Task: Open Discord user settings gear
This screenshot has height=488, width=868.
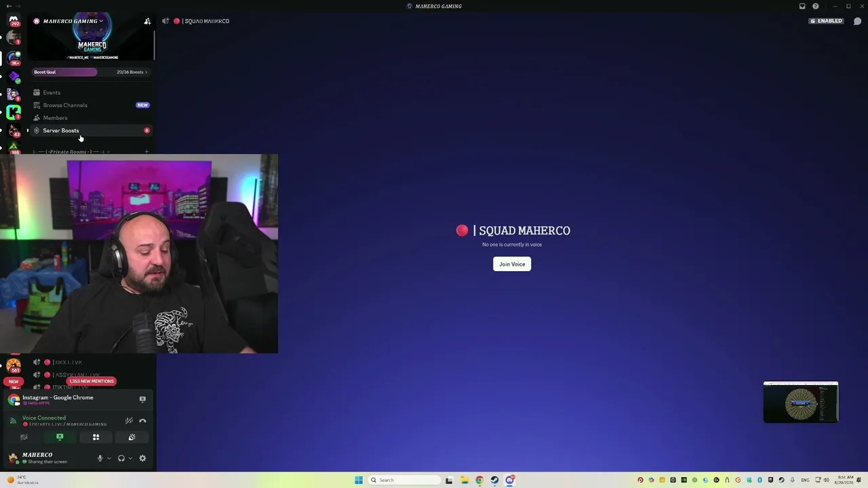Action: click(142, 458)
